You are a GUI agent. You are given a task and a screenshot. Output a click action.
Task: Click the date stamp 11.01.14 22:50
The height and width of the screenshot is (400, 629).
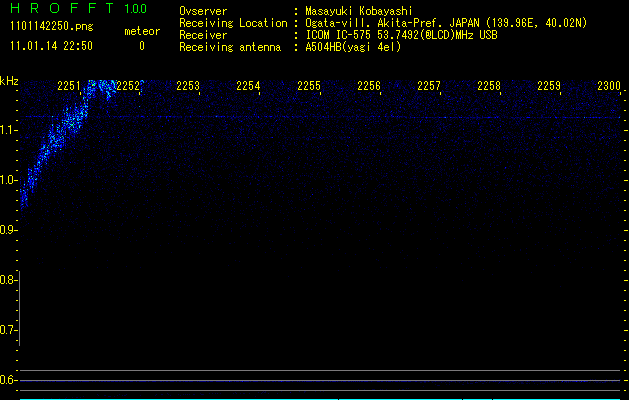pyautogui.click(x=51, y=46)
